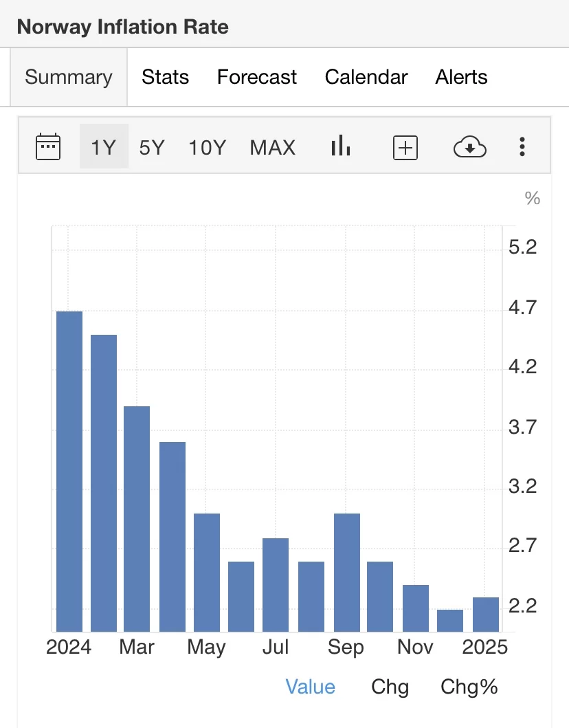569x728 pixels.
Task: Go to the Forecast tab
Action: pyautogui.click(x=257, y=77)
